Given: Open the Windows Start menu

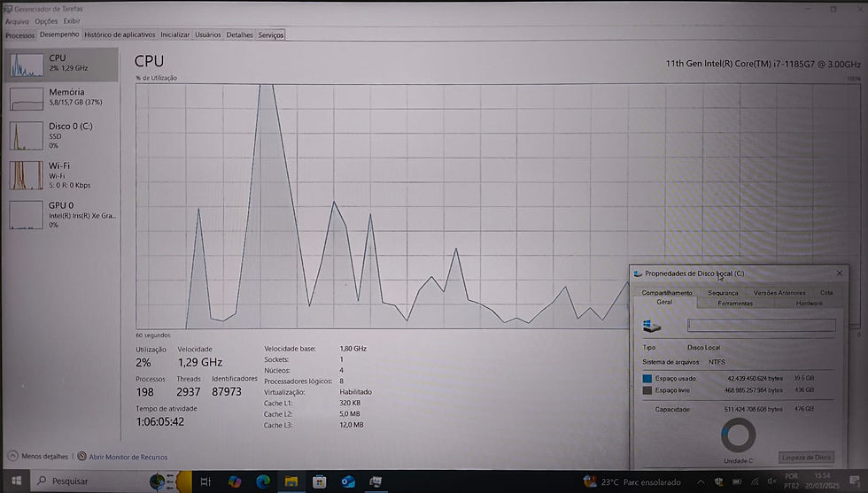Looking at the screenshot, I should [16, 481].
